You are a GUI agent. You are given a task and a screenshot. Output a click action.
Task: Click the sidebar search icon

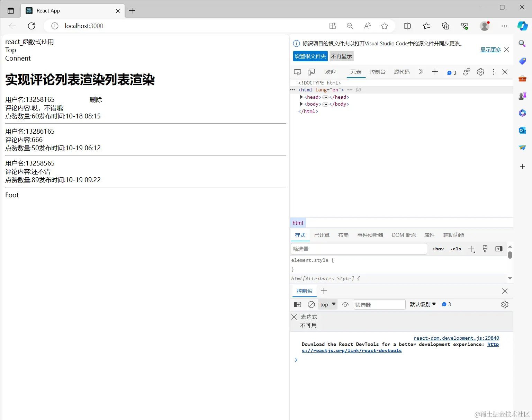click(x=522, y=44)
